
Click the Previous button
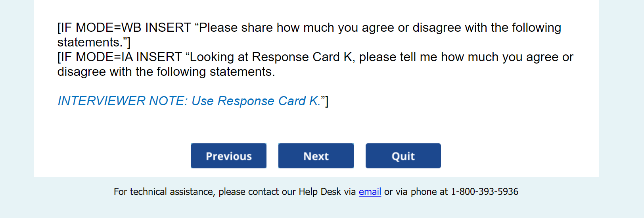pos(228,156)
